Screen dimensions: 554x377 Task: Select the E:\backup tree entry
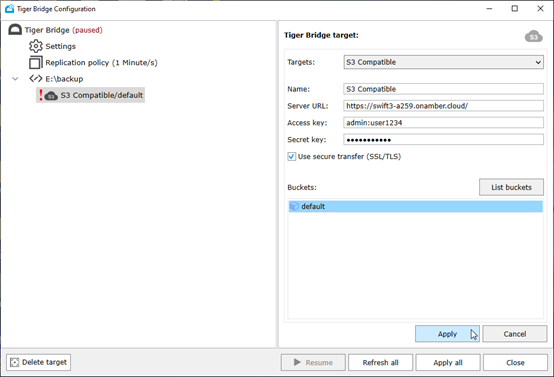pos(64,79)
